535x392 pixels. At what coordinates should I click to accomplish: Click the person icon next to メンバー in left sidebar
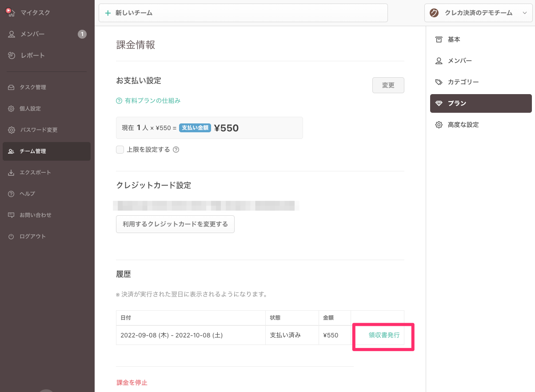tap(12, 34)
